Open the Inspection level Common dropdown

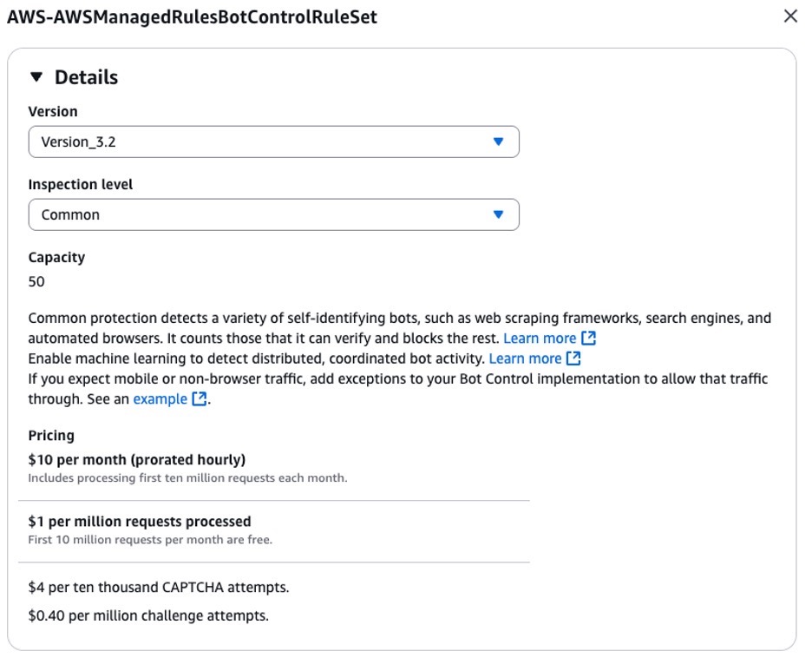pyautogui.click(x=260, y=214)
